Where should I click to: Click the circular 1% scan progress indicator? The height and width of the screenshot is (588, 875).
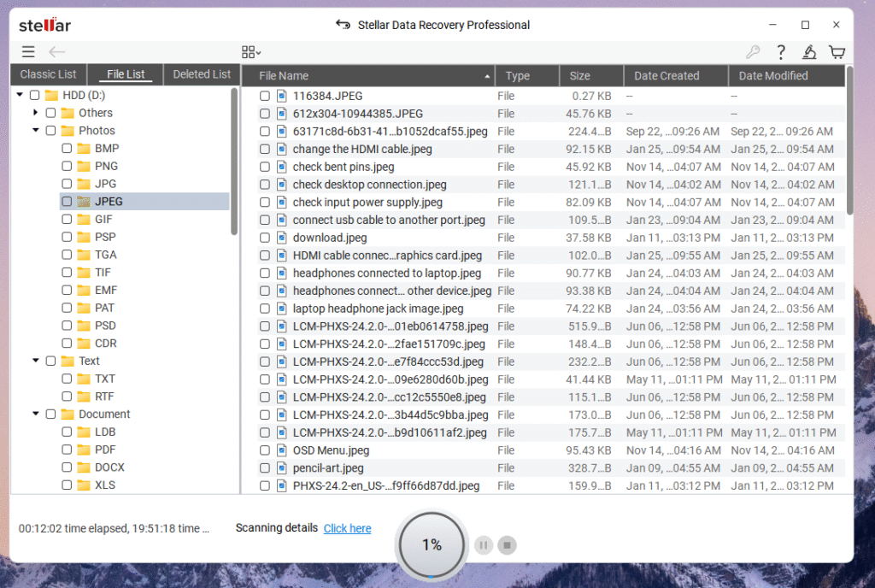click(431, 544)
